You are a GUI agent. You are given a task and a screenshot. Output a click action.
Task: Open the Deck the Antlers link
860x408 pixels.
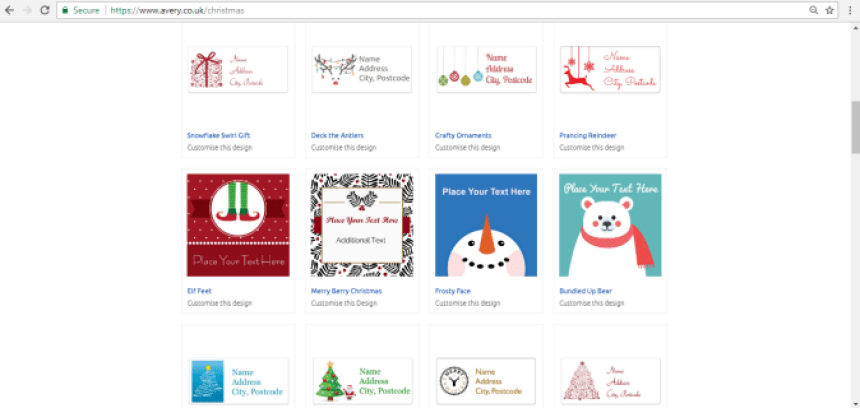[337, 135]
